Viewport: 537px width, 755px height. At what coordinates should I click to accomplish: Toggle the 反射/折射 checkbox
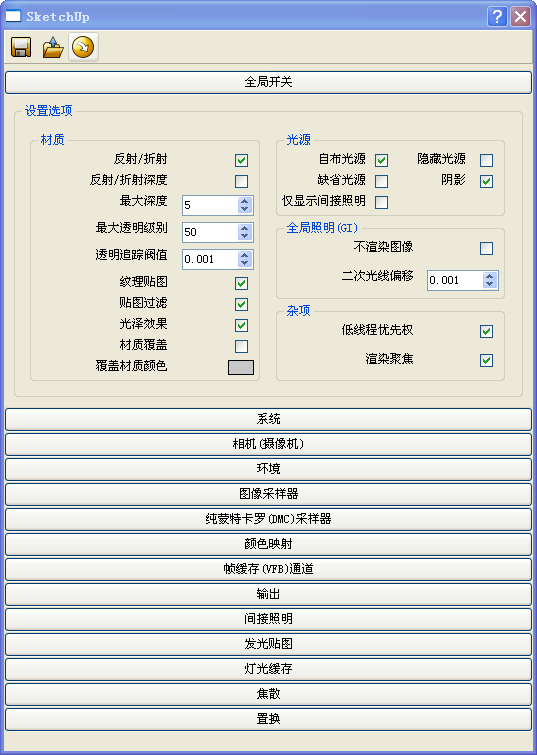point(241,160)
